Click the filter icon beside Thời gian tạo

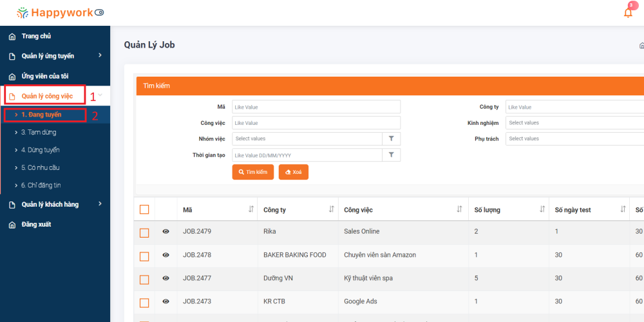392,155
